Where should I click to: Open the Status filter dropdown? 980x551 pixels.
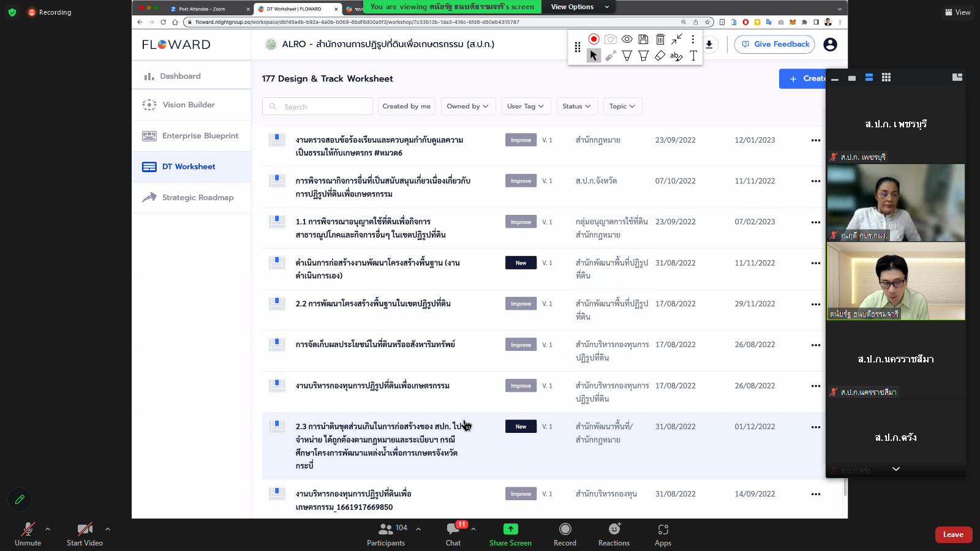576,107
